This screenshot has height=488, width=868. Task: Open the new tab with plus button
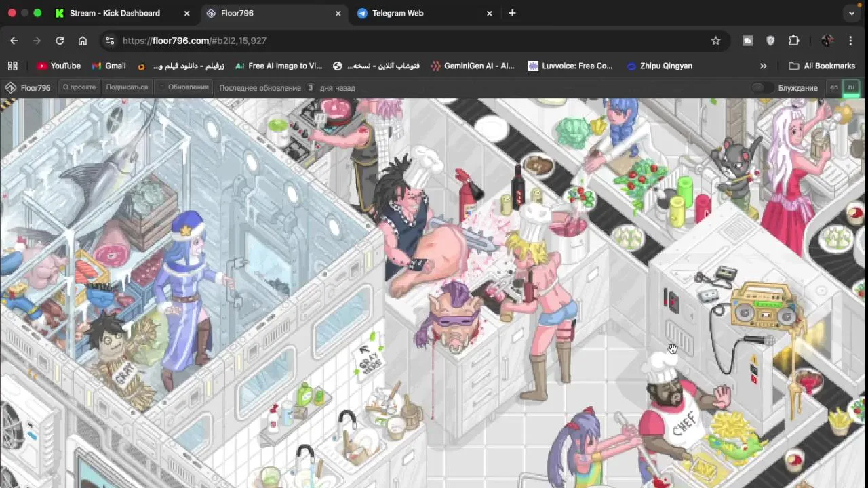point(512,13)
